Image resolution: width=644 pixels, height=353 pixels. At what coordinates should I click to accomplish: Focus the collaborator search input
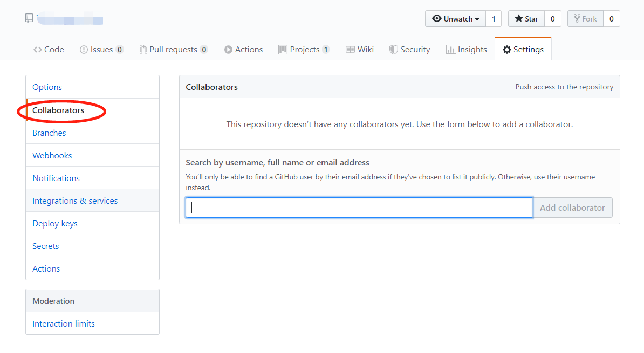tap(359, 207)
